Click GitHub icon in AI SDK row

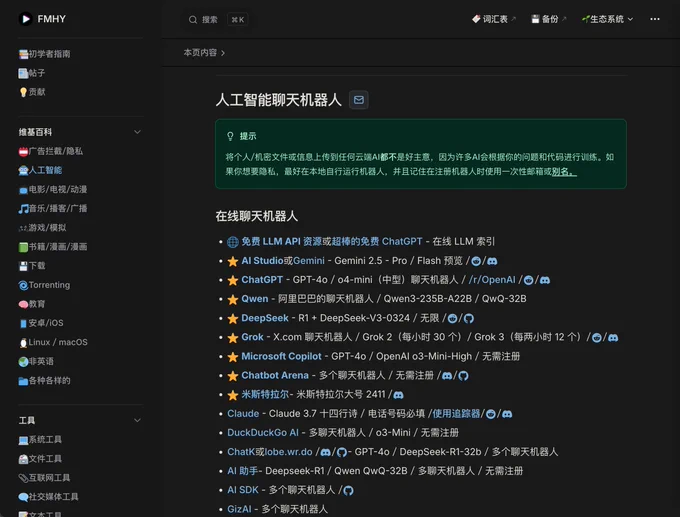348,490
